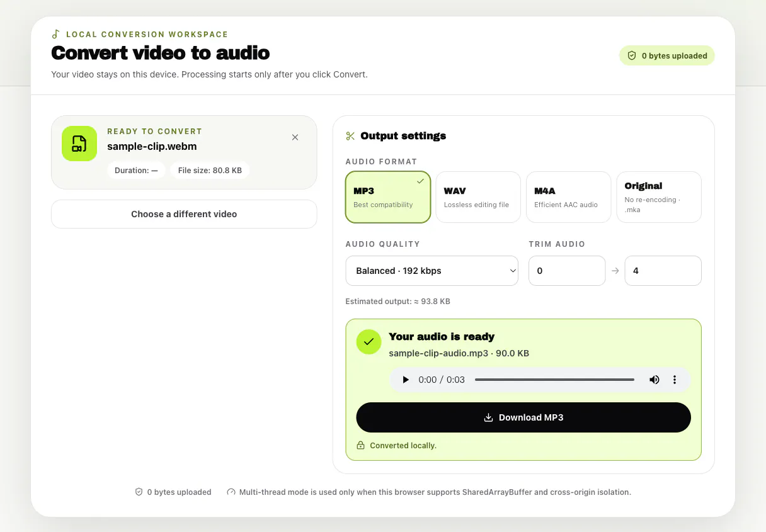The height and width of the screenshot is (532, 766).
Task: Click the READY TO CONVERT label
Action: click(154, 132)
